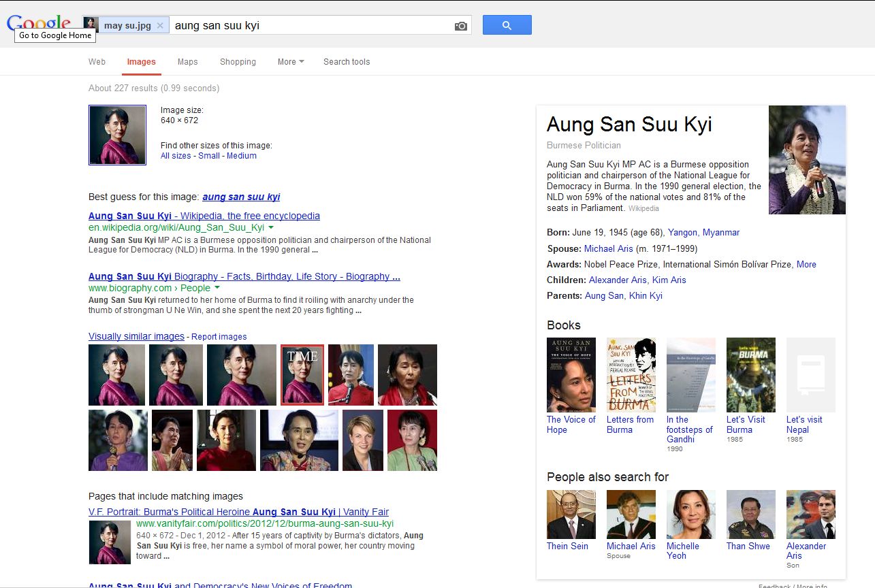Open the Letters from Burma book cover
This screenshot has height=588, width=875.
click(631, 375)
